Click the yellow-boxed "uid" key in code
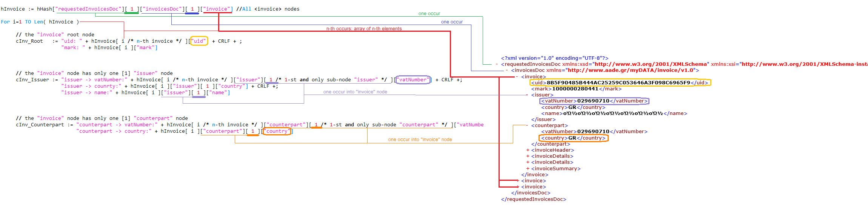This screenshot has width=868, height=205. (199, 41)
